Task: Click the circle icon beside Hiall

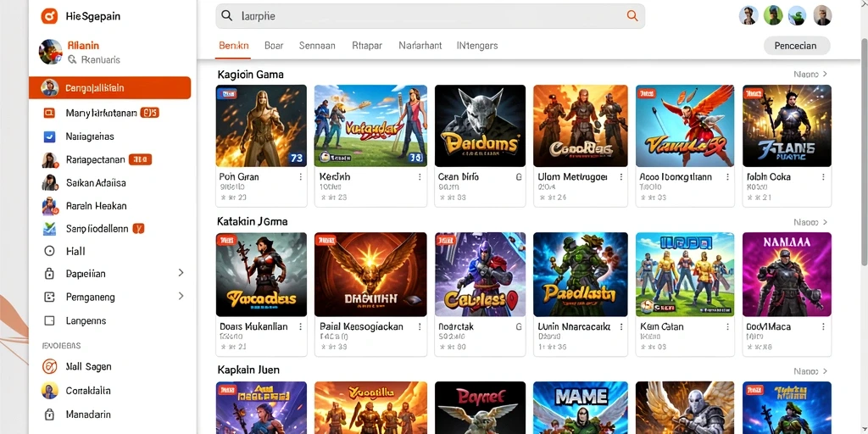Action: coord(49,251)
